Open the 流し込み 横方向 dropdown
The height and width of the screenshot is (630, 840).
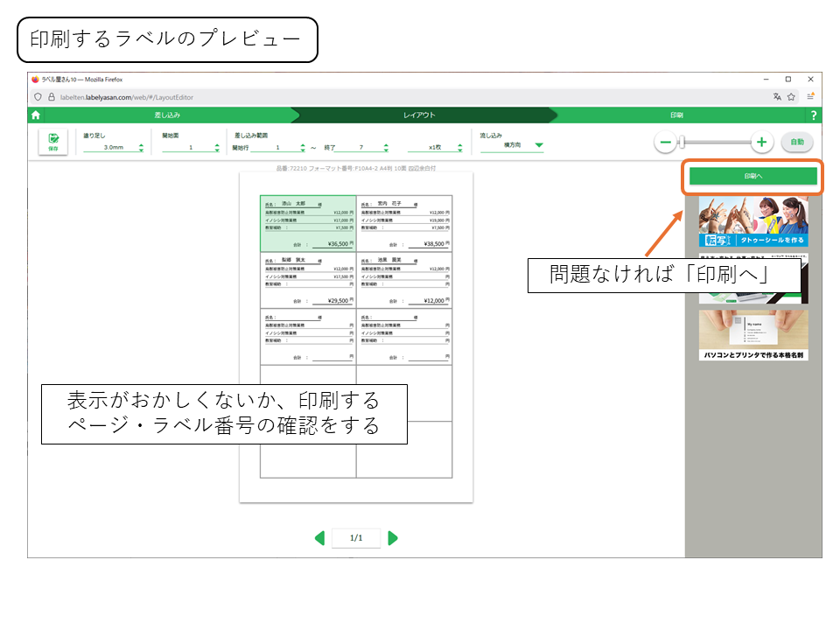tap(538, 146)
